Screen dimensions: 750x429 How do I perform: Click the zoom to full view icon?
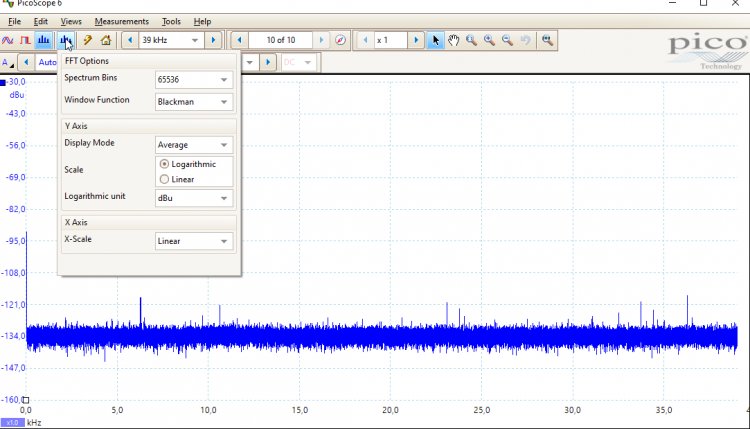point(547,40)
